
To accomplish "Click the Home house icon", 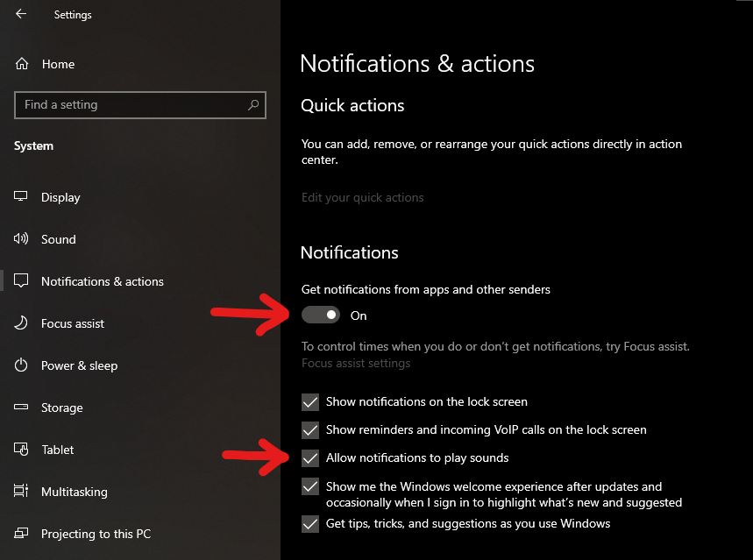I will [x=22, y=64].
